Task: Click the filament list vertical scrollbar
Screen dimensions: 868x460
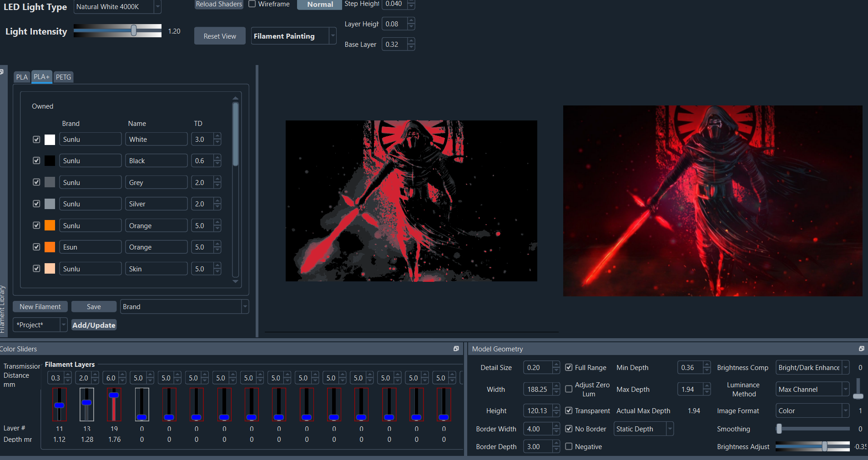Action: (235, 134)
